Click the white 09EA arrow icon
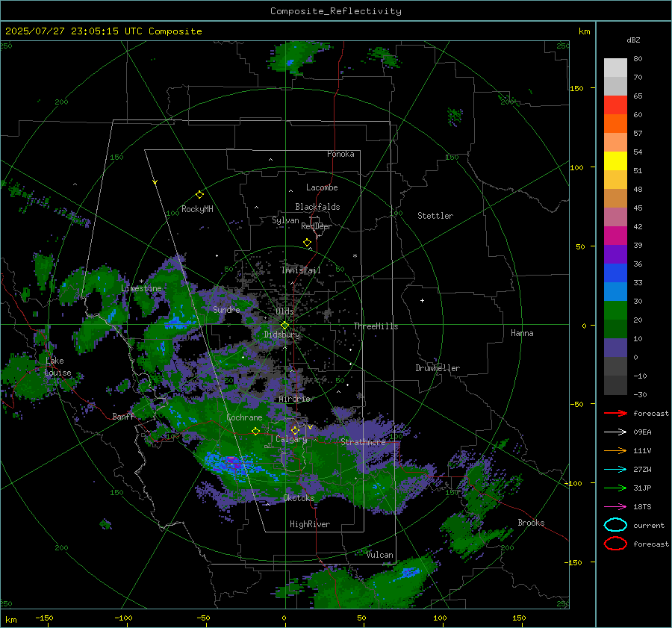 click(615, 432)
